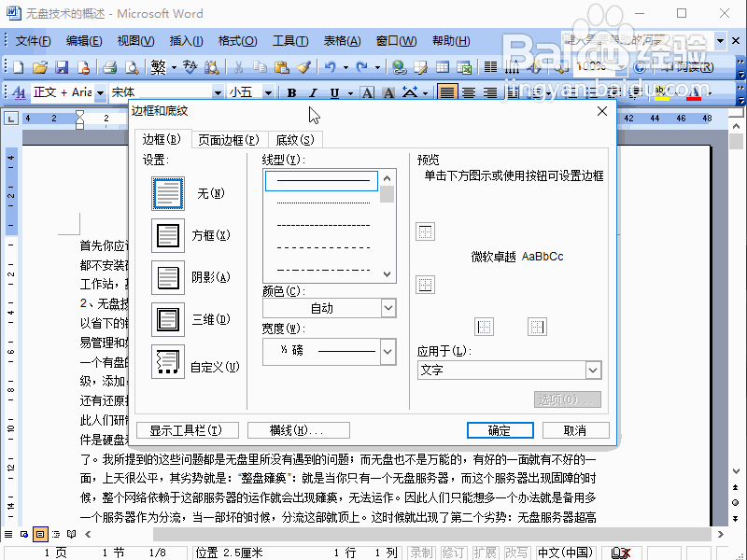Click the 显示工具栏(T) button

pyautogui.click(x=187, y=430)
